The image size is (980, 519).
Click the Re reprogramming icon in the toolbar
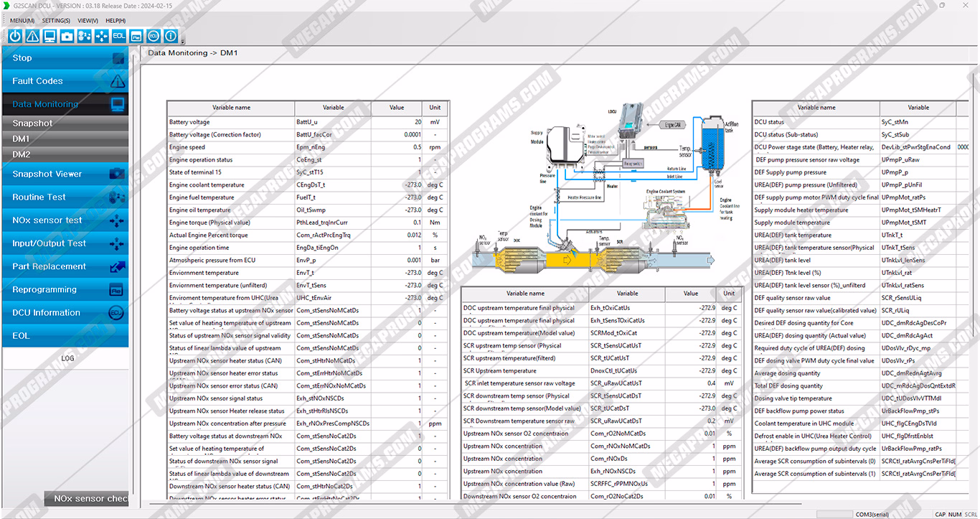coord(136,36)
